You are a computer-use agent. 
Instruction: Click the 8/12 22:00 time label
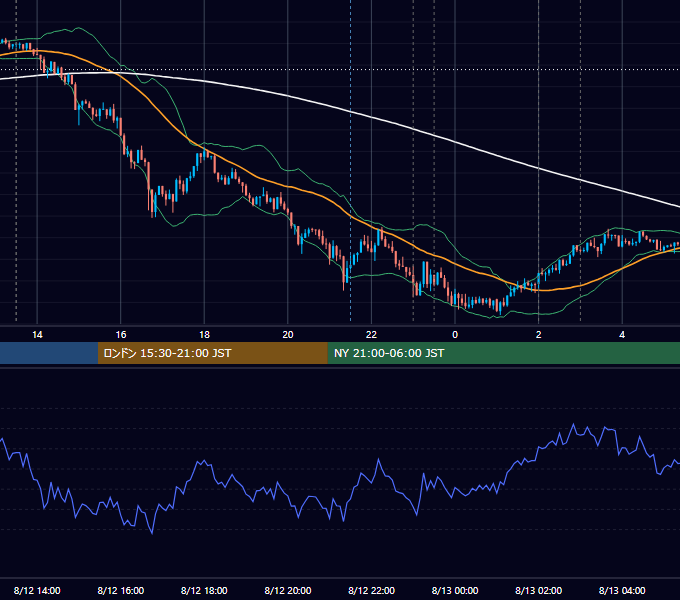[372, 590]
